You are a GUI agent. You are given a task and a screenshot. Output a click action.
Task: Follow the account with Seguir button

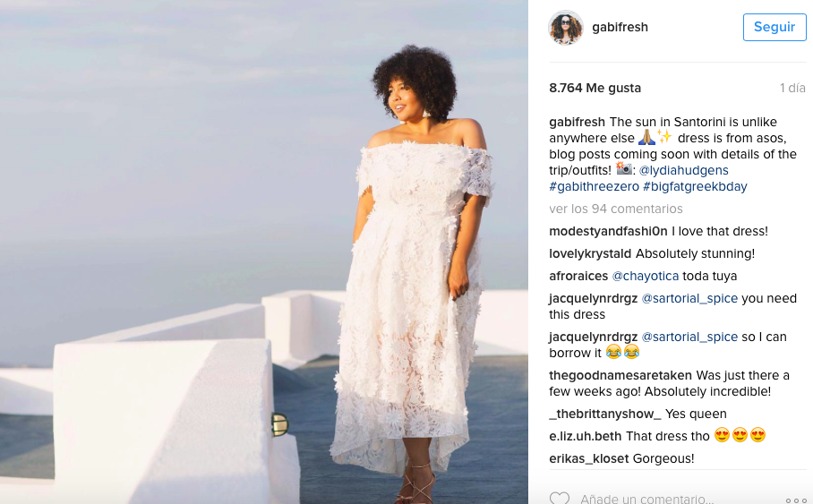pos(774,27)
